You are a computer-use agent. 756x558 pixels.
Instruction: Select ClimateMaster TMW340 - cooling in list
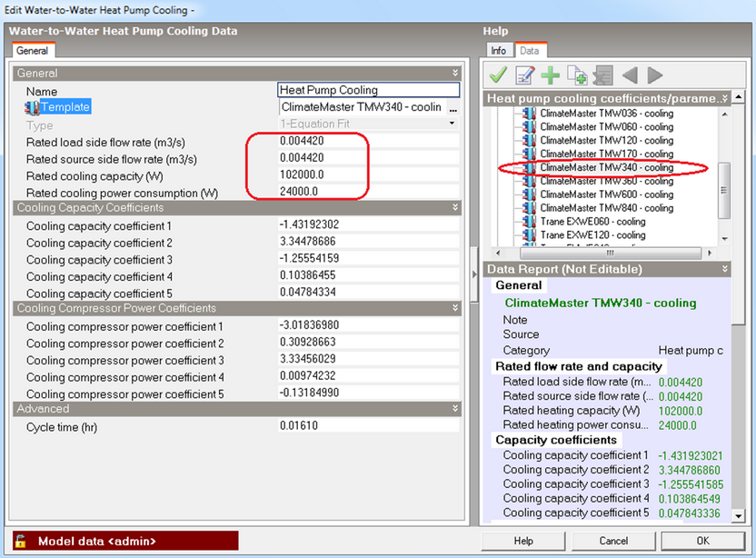[606, 167]
